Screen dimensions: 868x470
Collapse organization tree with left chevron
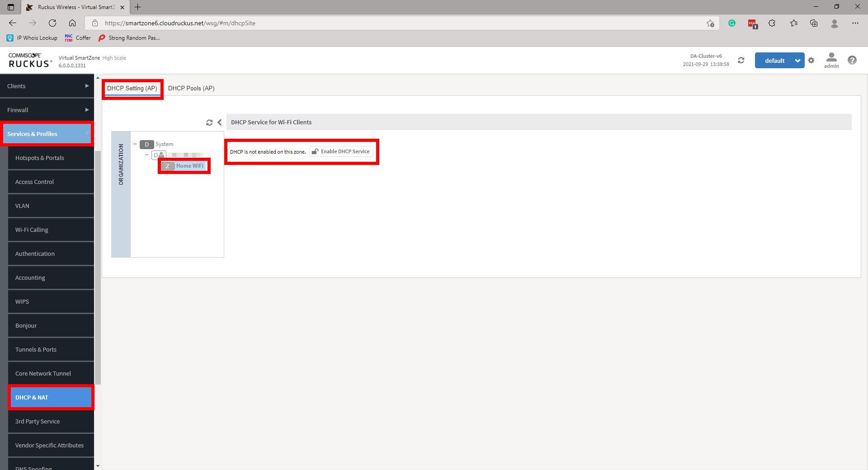click(220, 122)
